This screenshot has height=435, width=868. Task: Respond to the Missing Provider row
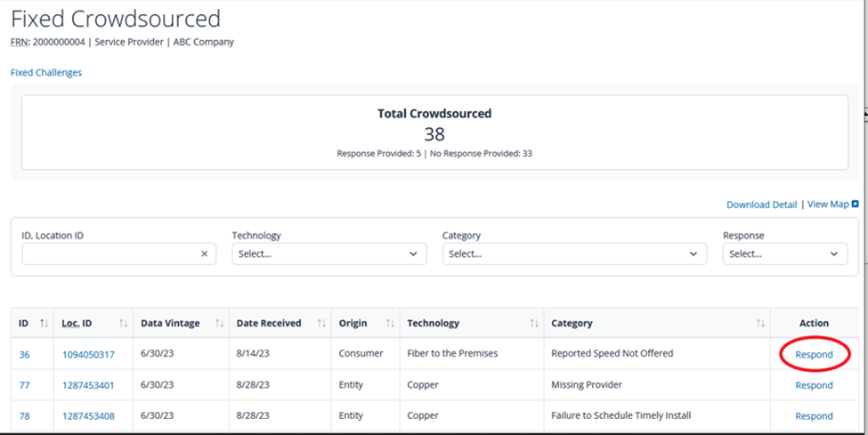(x=814, y=385)
